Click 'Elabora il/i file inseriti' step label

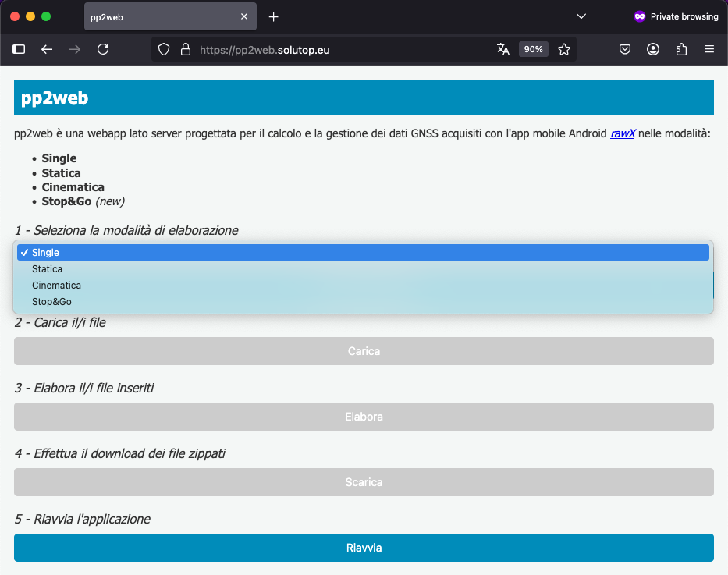[x=84, y=388]
